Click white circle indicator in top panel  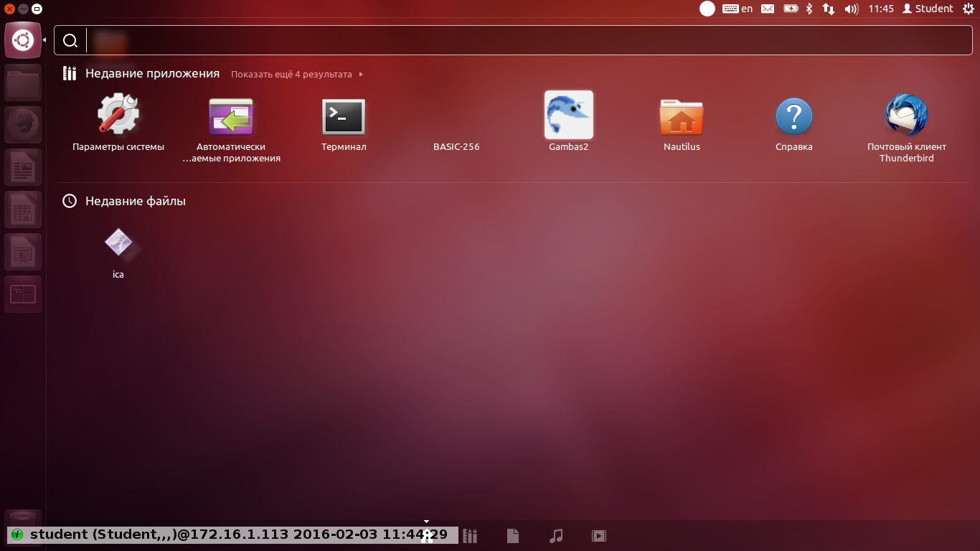click(x=707, y=9)
